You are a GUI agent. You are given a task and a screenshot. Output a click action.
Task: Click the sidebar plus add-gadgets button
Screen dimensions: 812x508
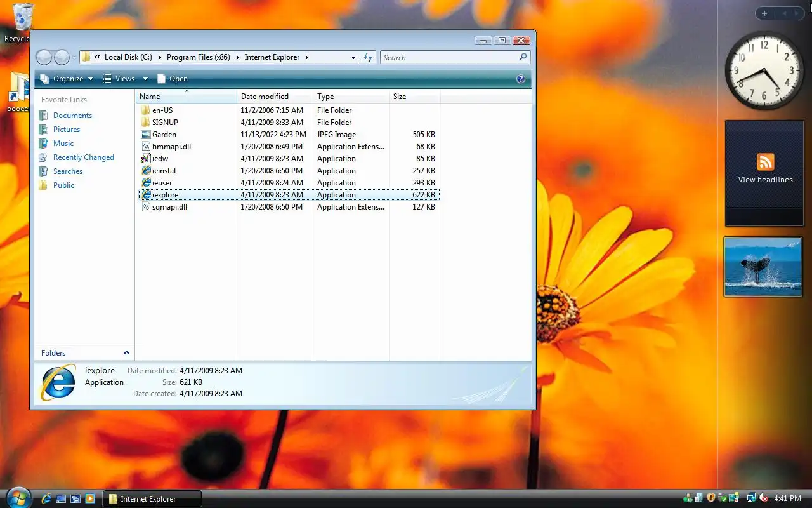pyautogui.click(x=764, y=13)
